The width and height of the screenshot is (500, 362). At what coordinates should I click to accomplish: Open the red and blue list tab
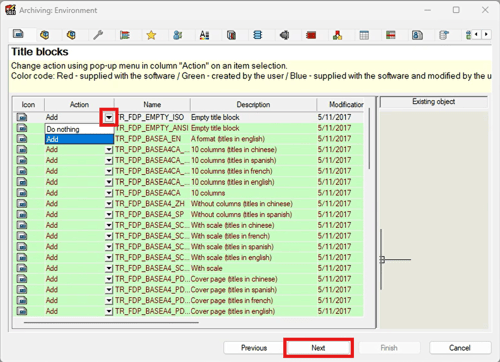tap(125, 35)
